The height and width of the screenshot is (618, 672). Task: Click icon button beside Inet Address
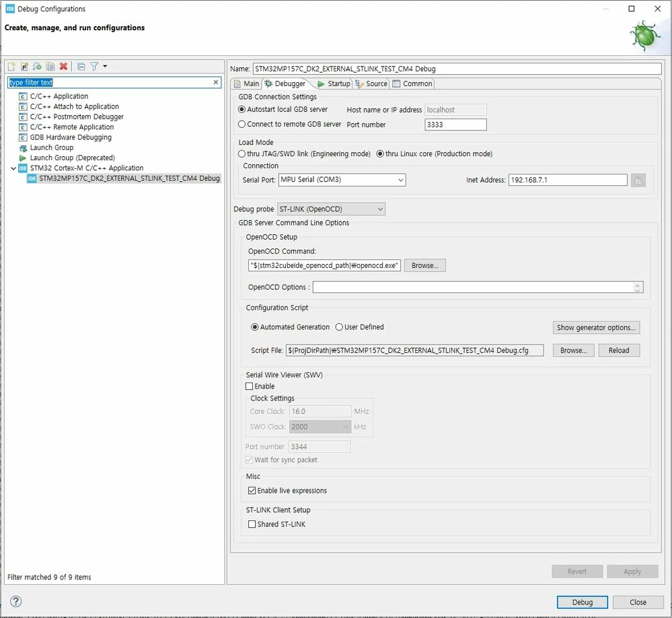click(638, 180)
